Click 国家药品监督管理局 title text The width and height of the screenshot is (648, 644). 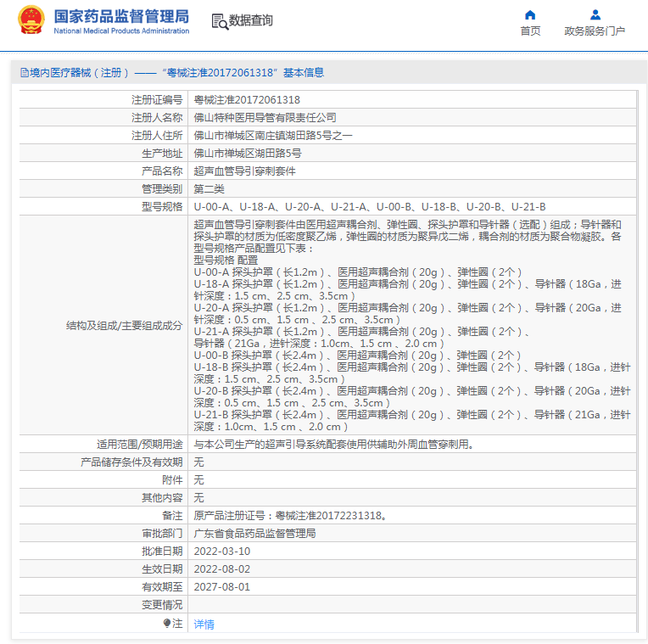pyautogui.click(x=121, y=16)
